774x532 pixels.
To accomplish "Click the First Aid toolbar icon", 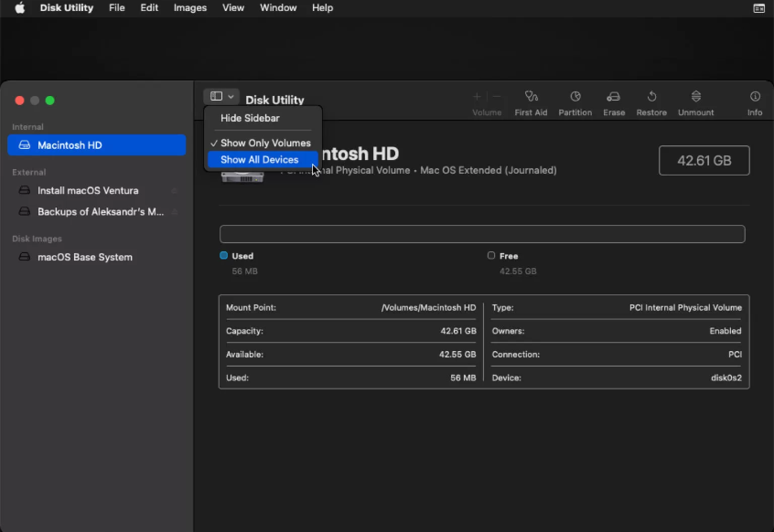I will [531, 97].
